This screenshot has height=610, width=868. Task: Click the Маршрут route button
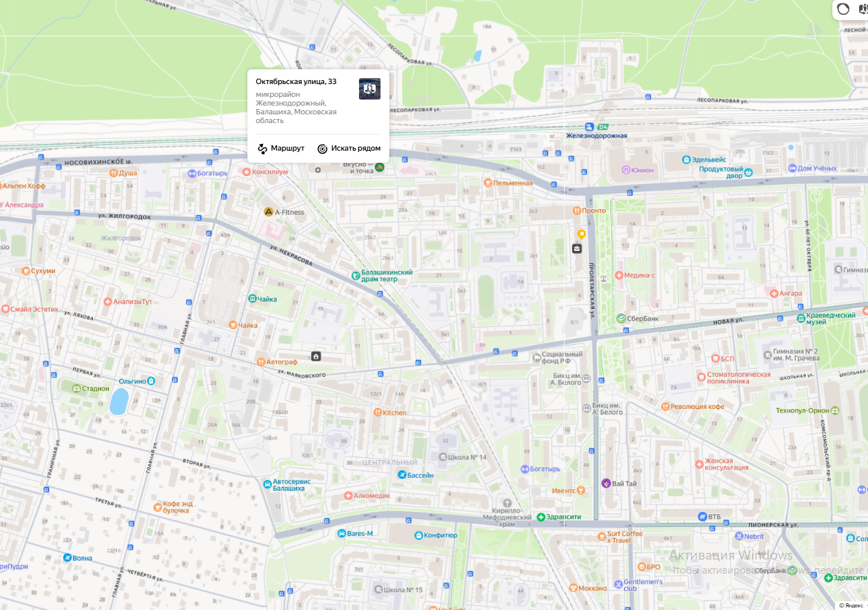(x=281, y=149)
